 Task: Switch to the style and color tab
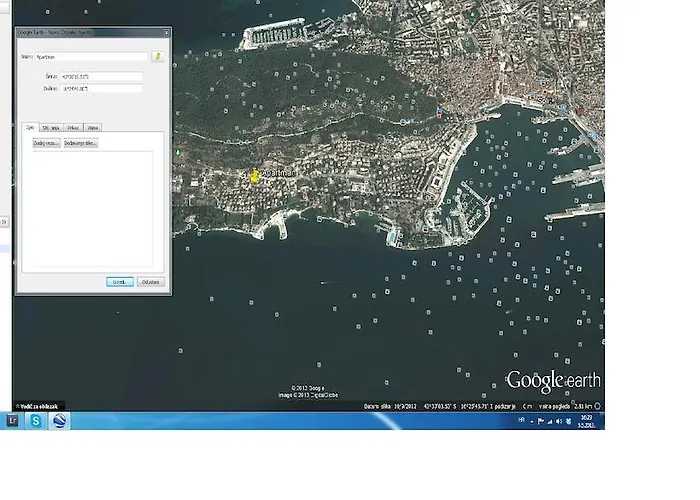(52, 128)
